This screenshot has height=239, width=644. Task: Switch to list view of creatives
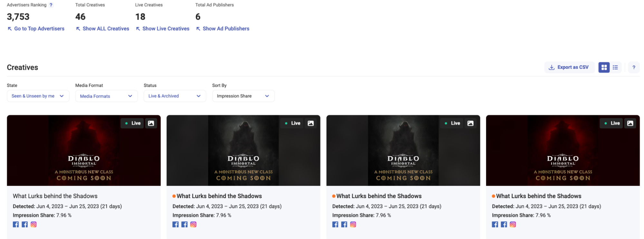pos(615,67)
